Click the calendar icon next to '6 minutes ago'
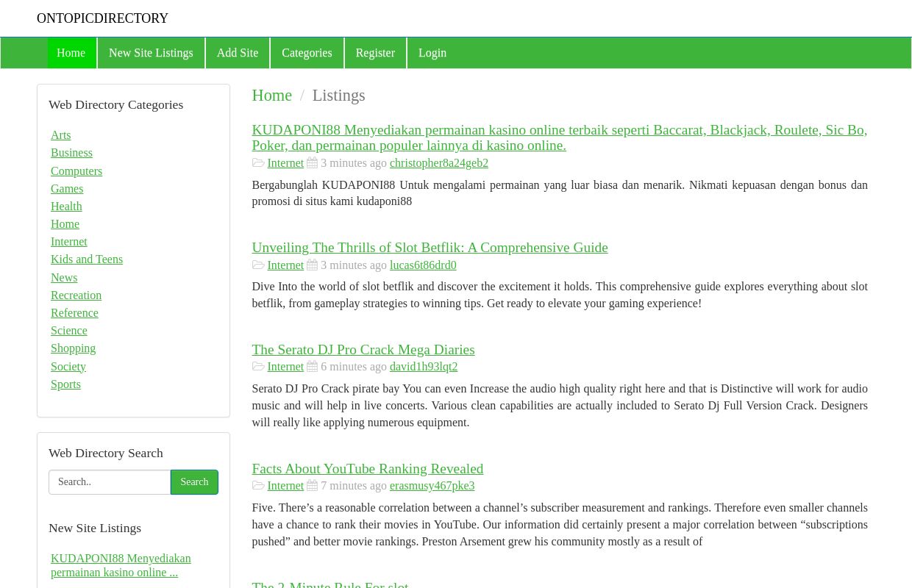The image size is (912, 588). click(x=312, y=366)
